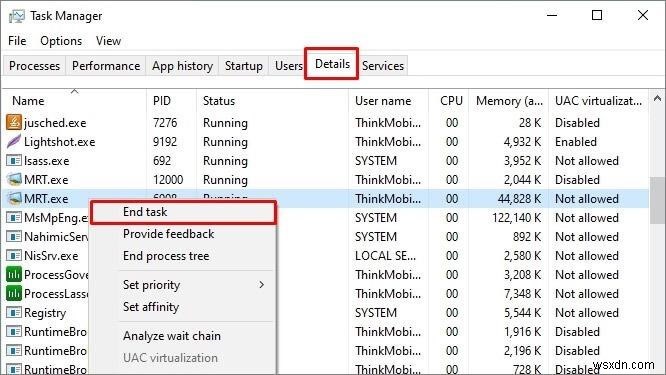Image resolution: width=666 pixels, height=375 pixels.
Task: Click PID 9192 cell
Action: tap(165, 142)
